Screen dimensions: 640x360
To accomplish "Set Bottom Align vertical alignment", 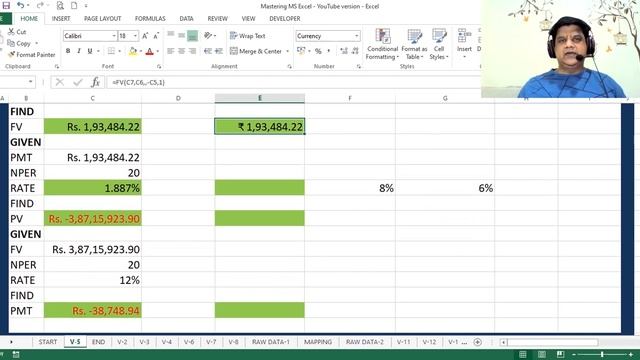I will pyautogui.click(x=193, y=36).
